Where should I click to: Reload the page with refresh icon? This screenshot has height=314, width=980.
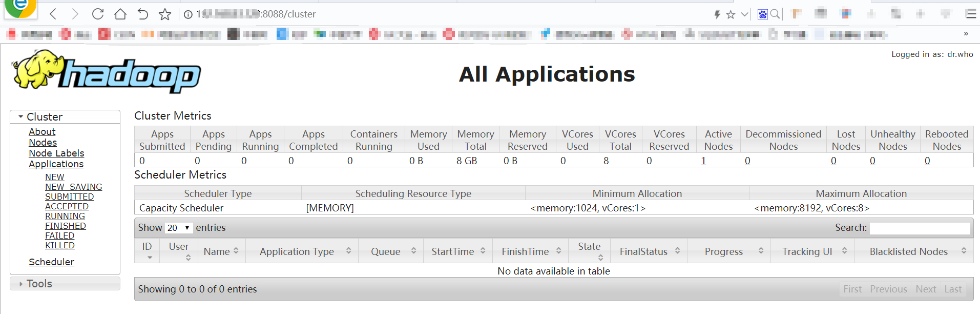(97, 14)
